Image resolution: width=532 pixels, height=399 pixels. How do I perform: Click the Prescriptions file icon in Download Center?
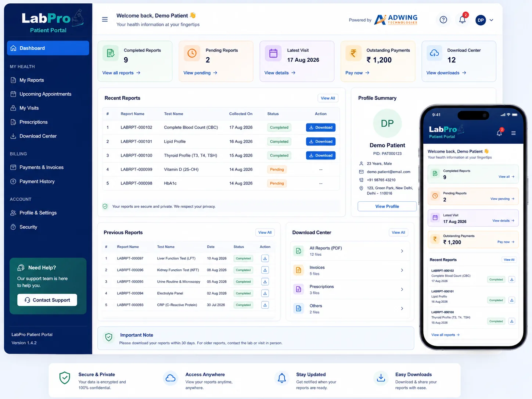coord(299,290)
